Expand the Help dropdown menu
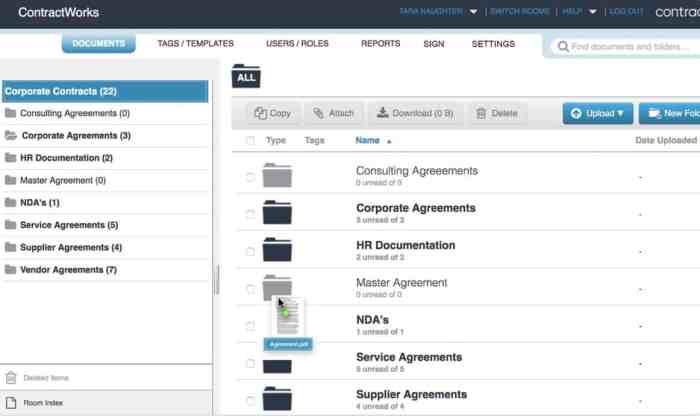The width and height of the screenshot is (700, 416). (x=580, y=12)
